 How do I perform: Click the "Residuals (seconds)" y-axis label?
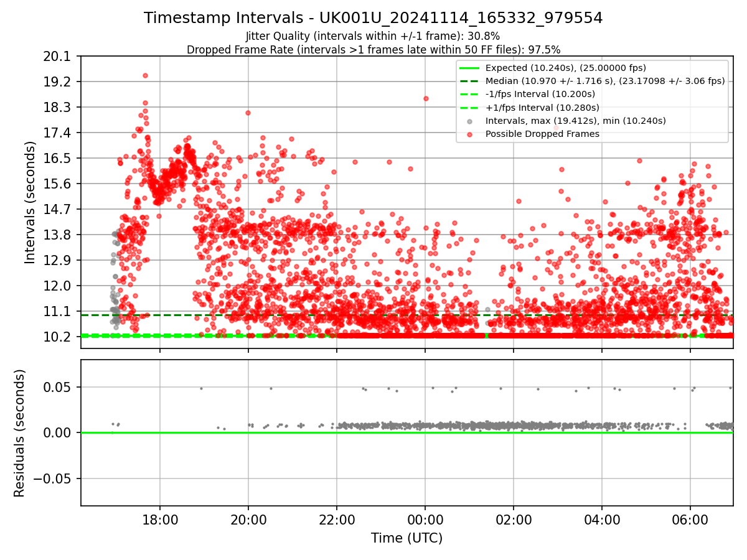[19, 433]
